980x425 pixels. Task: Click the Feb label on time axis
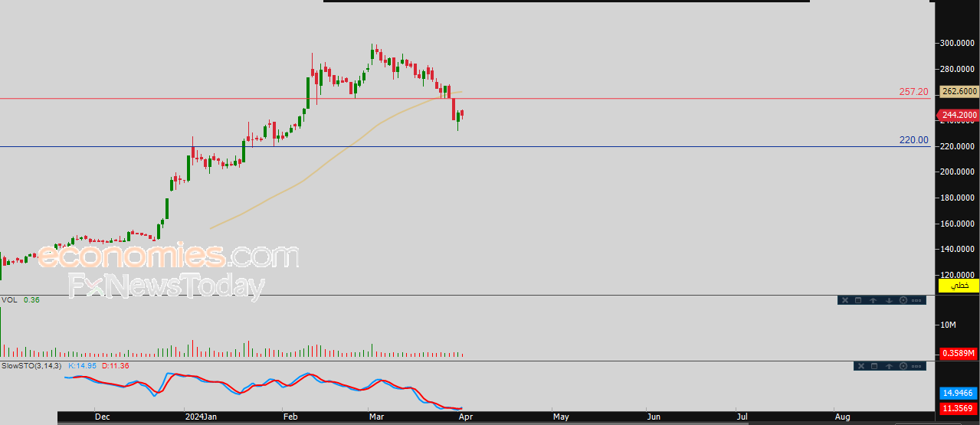coord(290,417)
